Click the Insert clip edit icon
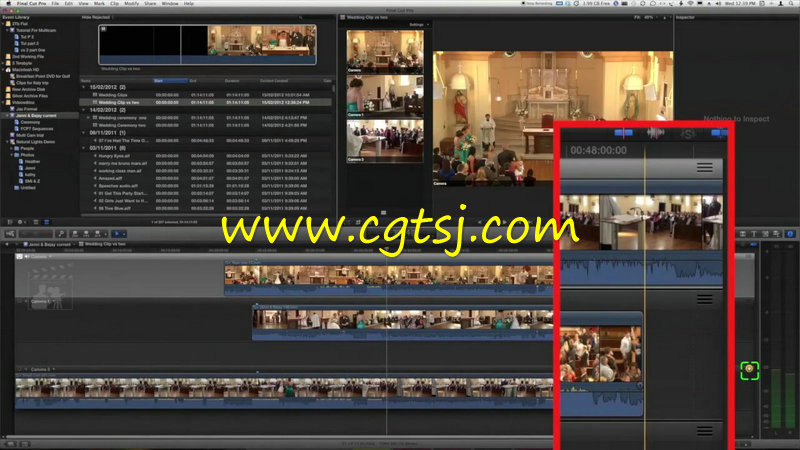This screenshot has width=800, height=450. tap(86, 234)
